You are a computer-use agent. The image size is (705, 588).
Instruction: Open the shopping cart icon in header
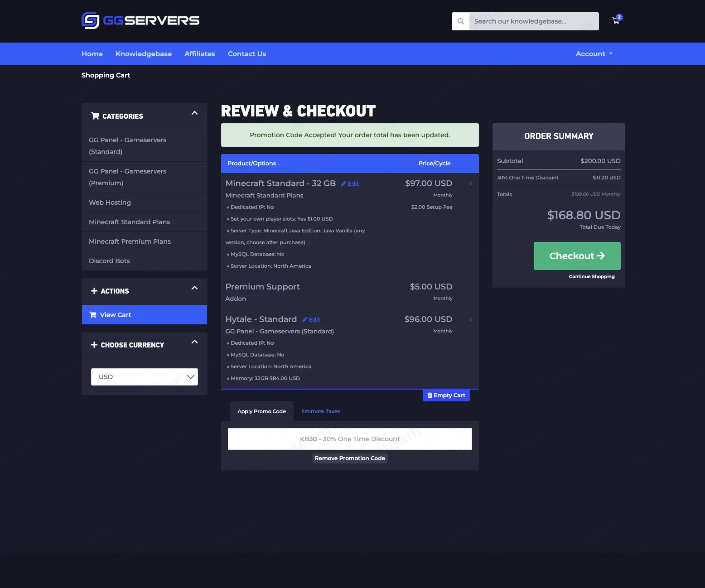pyautogui.click(x=616, y=20)
